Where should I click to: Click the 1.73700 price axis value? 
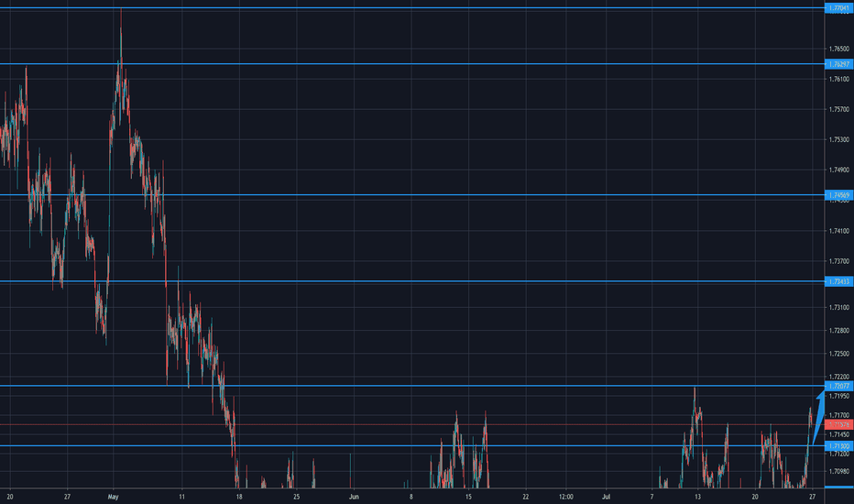838,261
